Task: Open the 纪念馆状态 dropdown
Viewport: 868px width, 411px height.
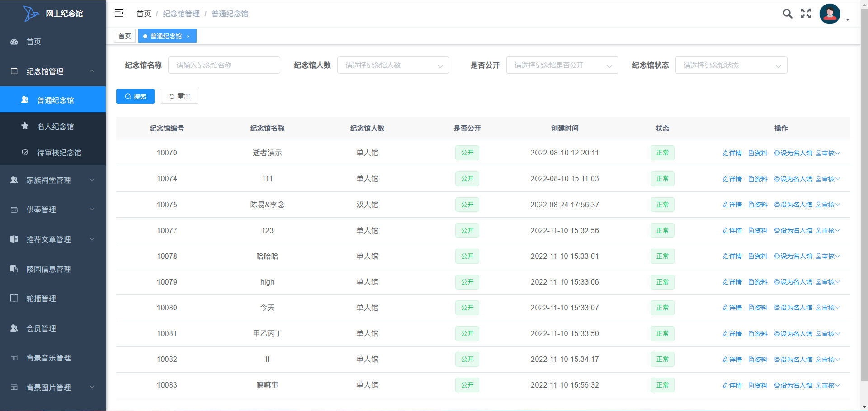Action: (x=731, y=65)
